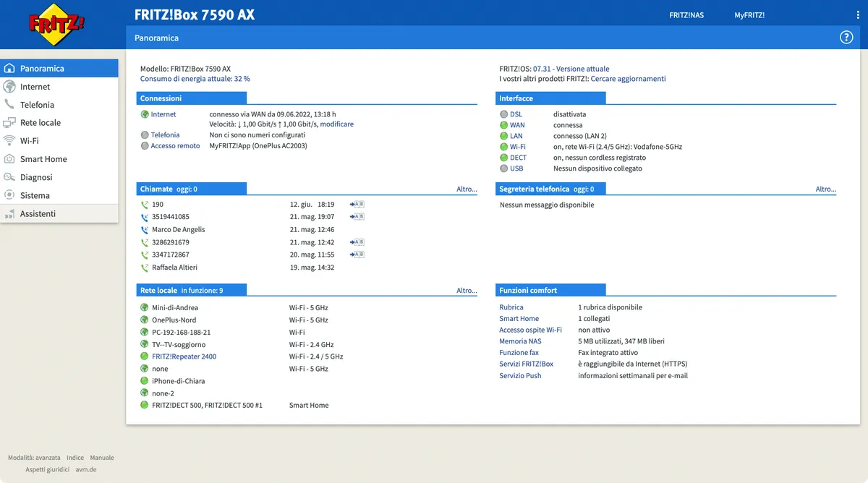This screenshot has height=483, width=868.
Task: Click modificare link next to Velocità
Action: coord(337,124)
